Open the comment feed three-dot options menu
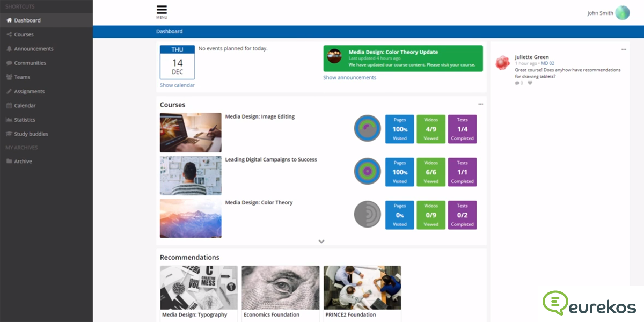The height and width of the screenshot is (322, 644). point(624,49)
